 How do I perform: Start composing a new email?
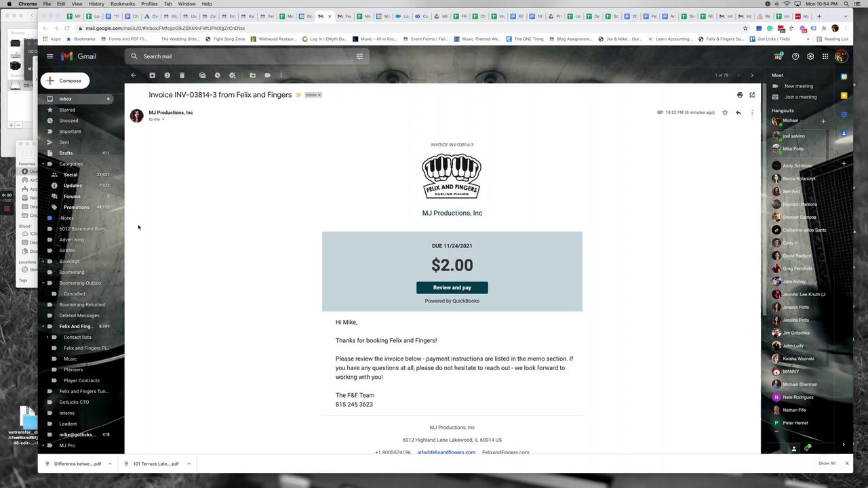point(65,81)
